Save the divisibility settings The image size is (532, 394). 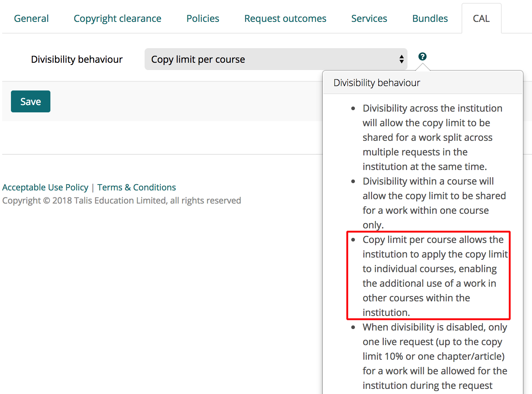(31, 101)
